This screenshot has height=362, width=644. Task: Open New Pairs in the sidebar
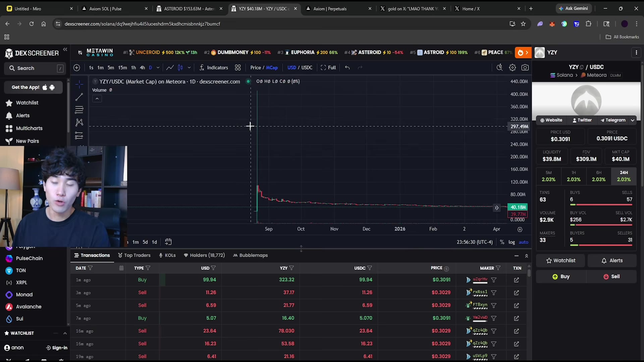[x=28, y=141]
